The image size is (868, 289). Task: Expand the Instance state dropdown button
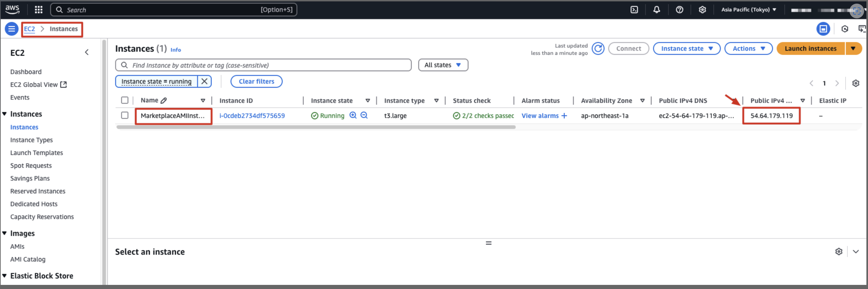(686, 49)
